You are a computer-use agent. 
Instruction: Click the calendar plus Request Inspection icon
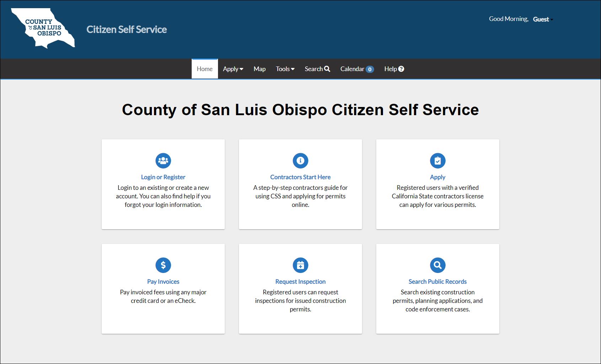tap(300, 265)
